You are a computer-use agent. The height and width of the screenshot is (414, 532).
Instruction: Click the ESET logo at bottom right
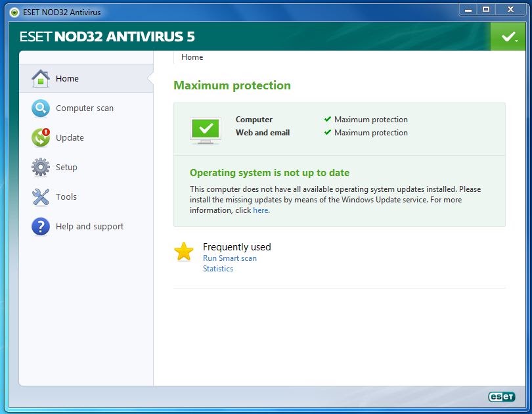[x=502, y=396]
